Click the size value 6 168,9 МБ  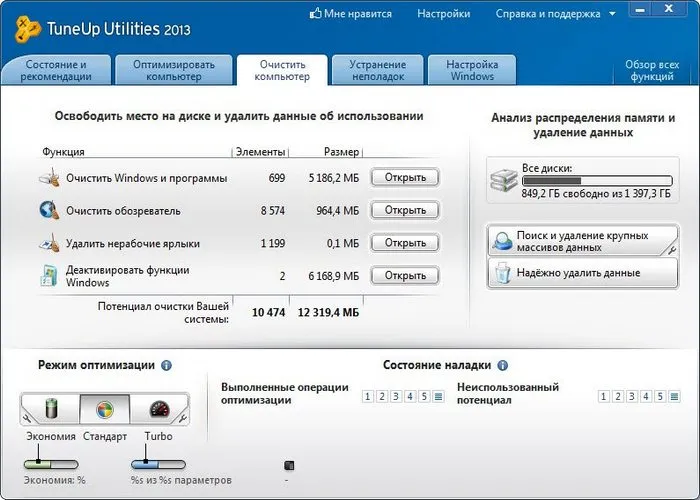pos(334,276)
